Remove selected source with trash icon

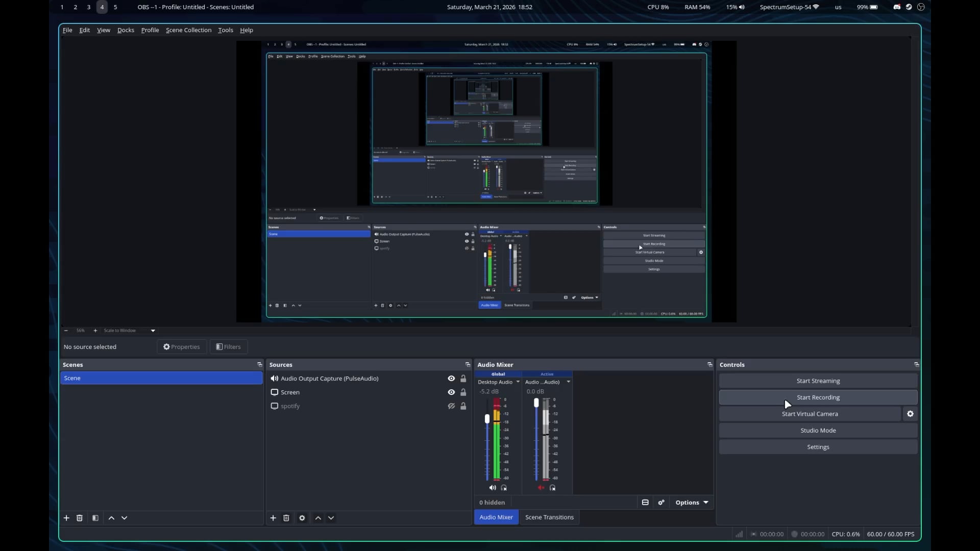point(286,518)
